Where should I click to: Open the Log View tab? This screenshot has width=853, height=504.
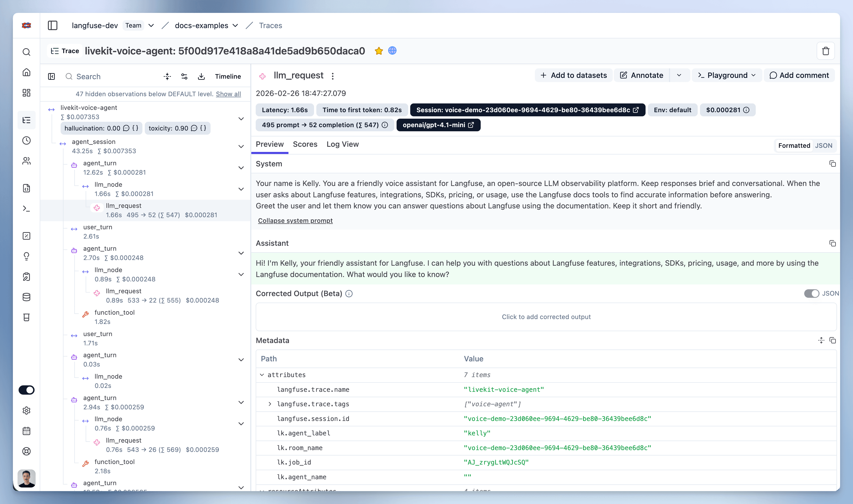pos(342,144)
